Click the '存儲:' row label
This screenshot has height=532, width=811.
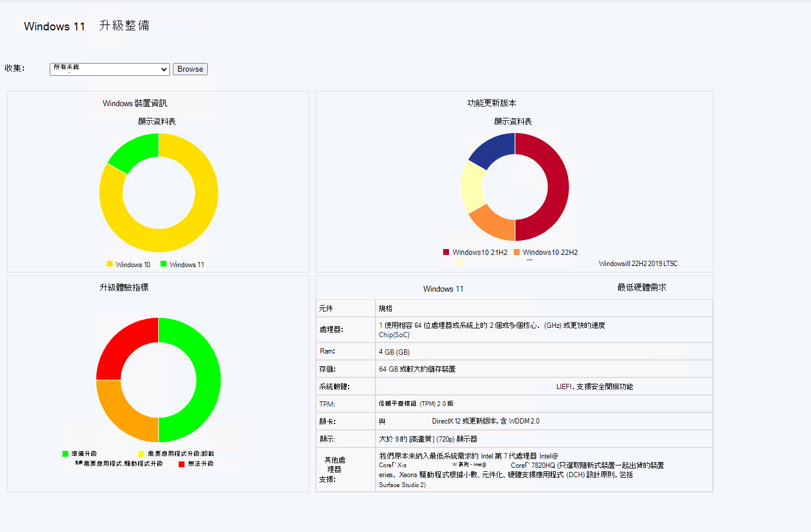point(328,369)
